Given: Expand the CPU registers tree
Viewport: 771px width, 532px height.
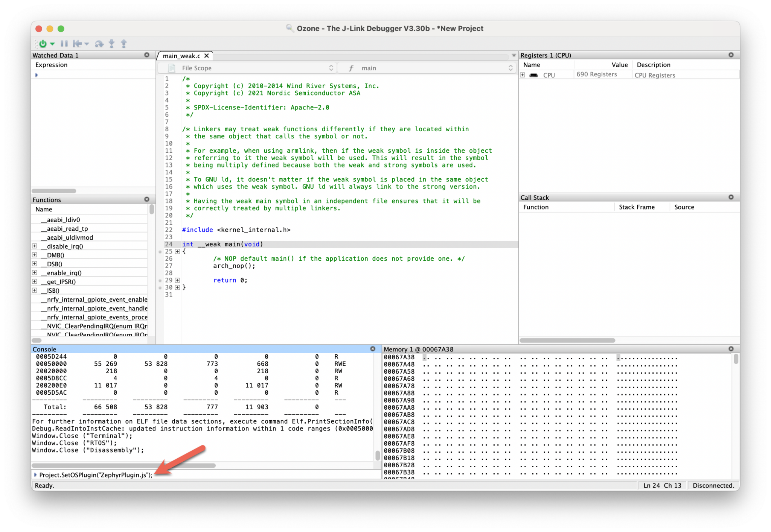Looking at the screenshot, I should click(x=523, y=75).
